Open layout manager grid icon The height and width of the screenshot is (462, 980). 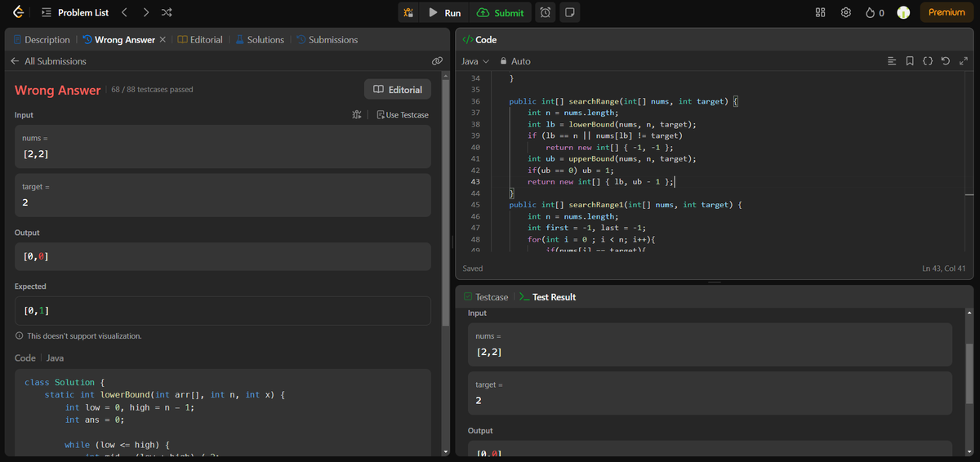[821, 12]
